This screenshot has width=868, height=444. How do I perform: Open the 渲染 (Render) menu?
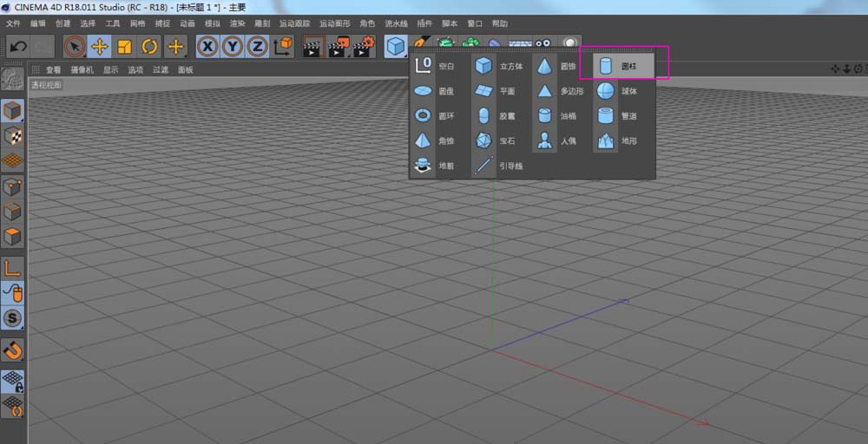tap(238, 23)
